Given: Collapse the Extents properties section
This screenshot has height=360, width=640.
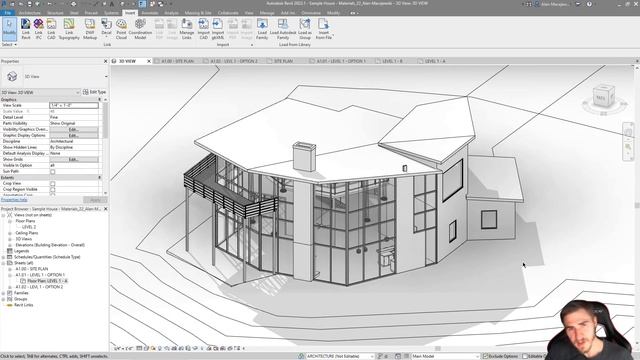Looking at the screenshot, I should coord(99,178).
